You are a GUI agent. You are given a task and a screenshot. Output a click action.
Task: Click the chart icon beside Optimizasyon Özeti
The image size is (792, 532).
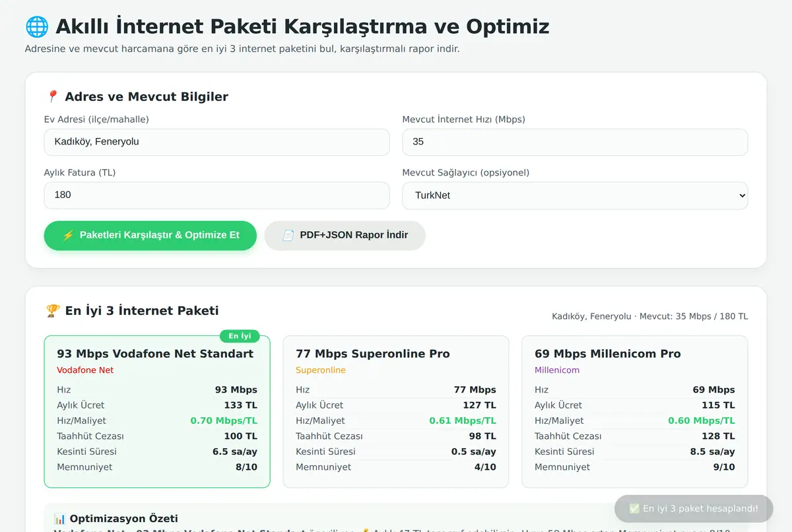59,518
